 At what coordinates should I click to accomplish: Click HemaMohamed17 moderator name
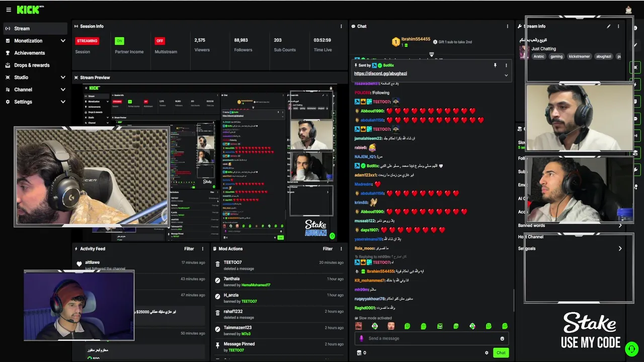tap(256, 285)
